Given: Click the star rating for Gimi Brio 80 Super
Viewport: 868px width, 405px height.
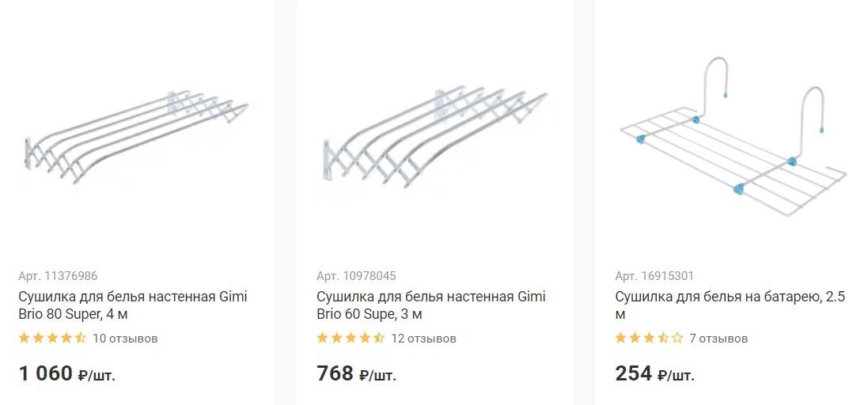Looking at the screenshot, I should point(52,339).
